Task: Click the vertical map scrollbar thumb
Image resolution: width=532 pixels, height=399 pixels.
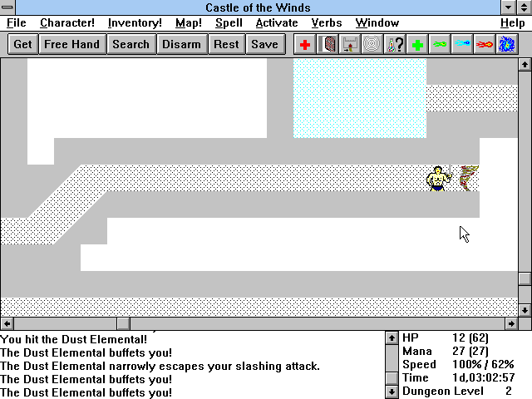Action: pos(525,279)
